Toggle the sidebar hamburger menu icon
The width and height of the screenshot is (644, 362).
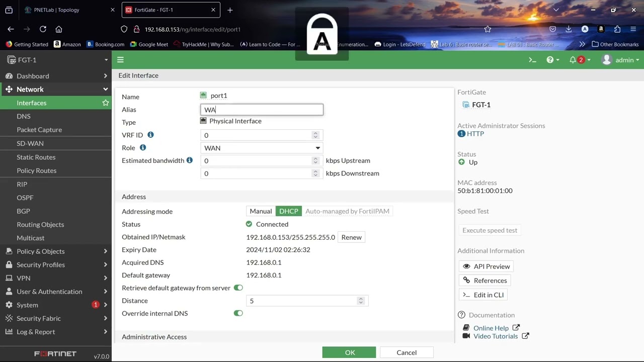(x=120, y=60)
